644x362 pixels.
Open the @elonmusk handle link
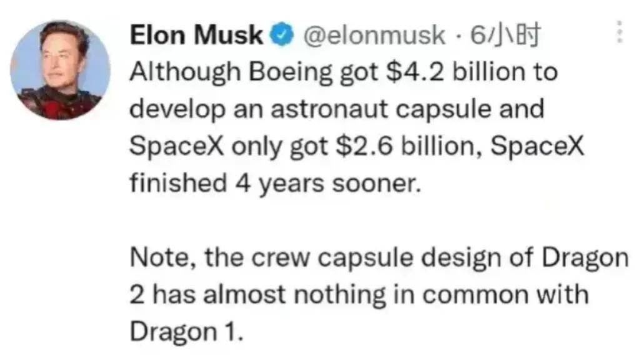click(x=374, y=36)
